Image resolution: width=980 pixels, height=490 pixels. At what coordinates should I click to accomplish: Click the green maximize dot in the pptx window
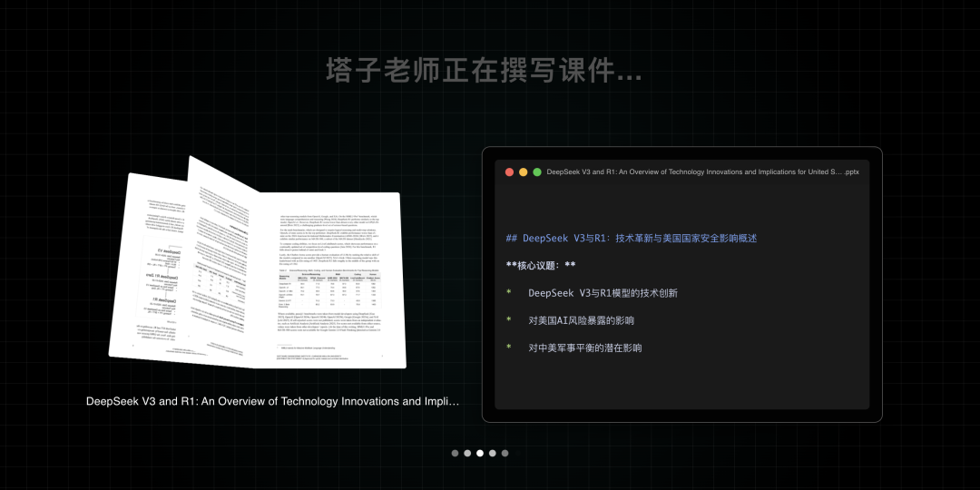[x=537, y=171]
